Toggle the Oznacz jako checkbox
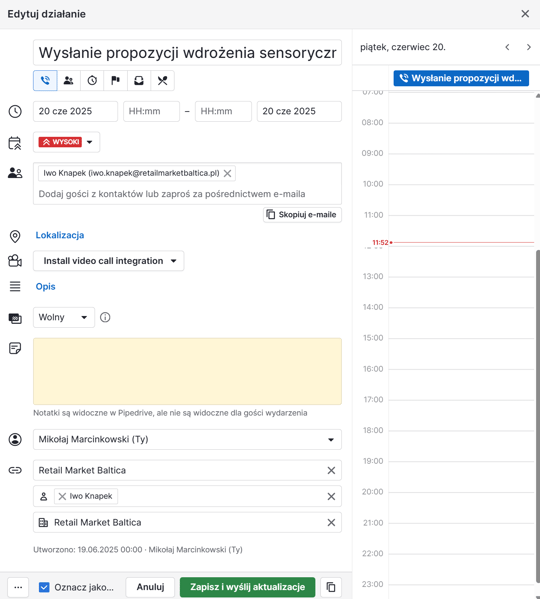Screen dimensions: 540x599 44,587
